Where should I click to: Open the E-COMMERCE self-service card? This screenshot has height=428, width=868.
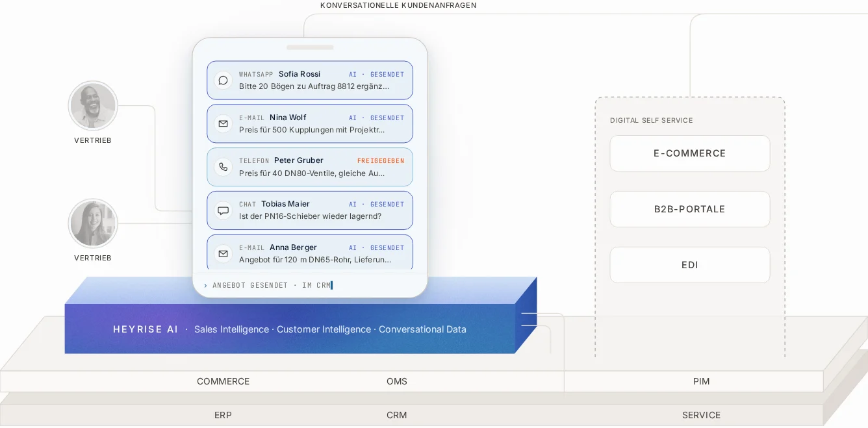(x=689, y=153)
